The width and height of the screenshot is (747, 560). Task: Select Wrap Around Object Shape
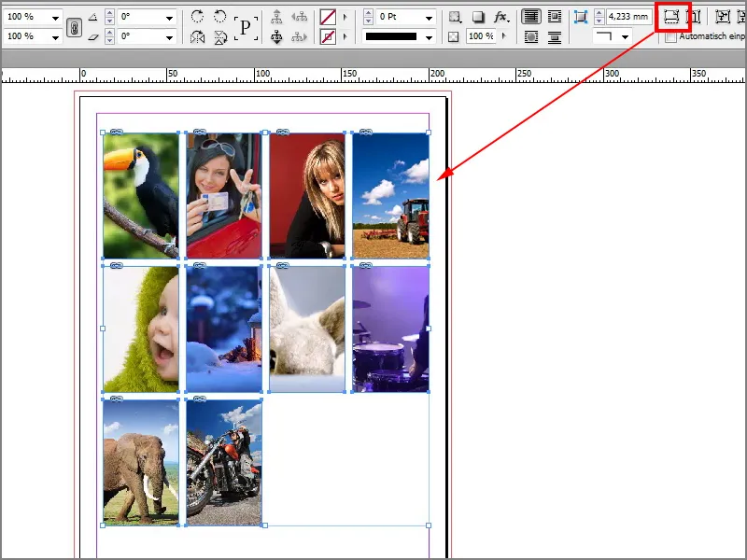click(x=530, y=36)
